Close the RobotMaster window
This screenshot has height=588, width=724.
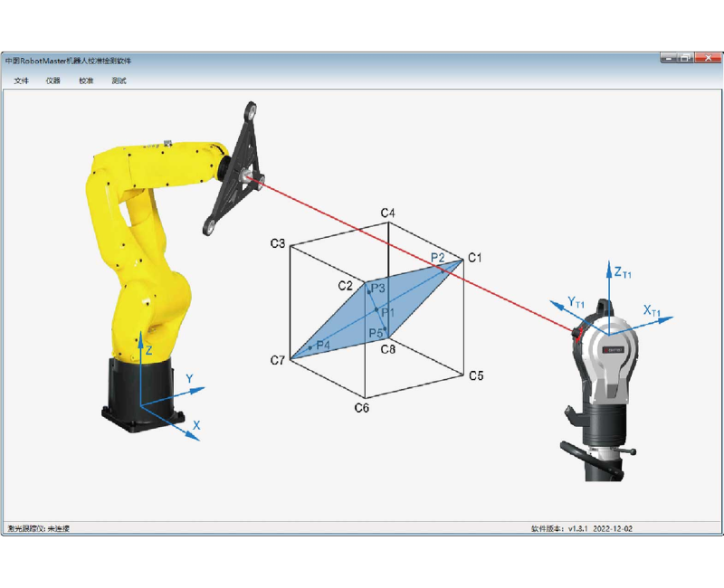click(x=708, y=58)
